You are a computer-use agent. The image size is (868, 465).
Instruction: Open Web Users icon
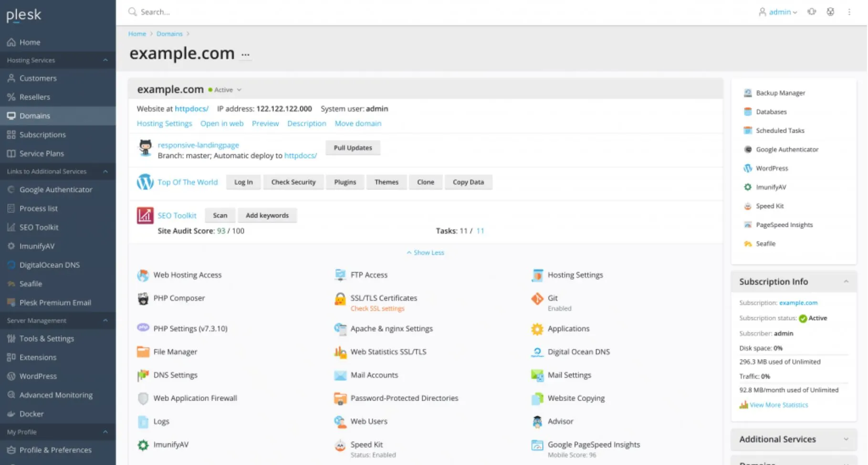click(x=340, y=422)
